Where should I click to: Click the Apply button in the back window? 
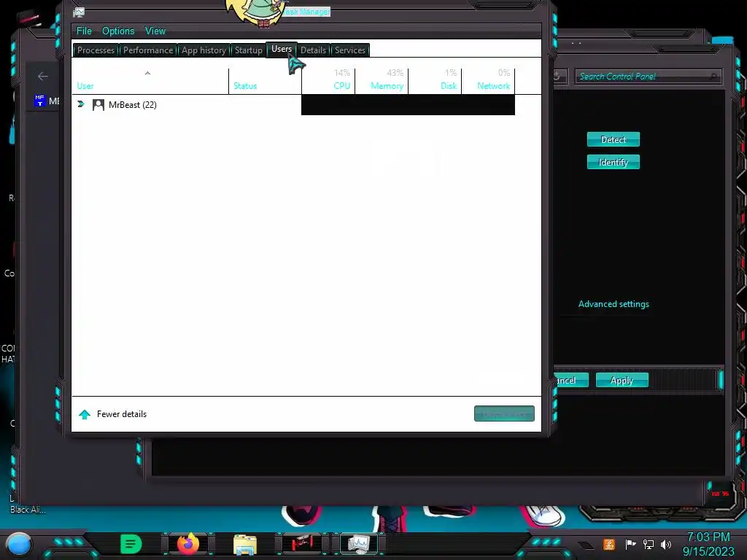point(622,381)
